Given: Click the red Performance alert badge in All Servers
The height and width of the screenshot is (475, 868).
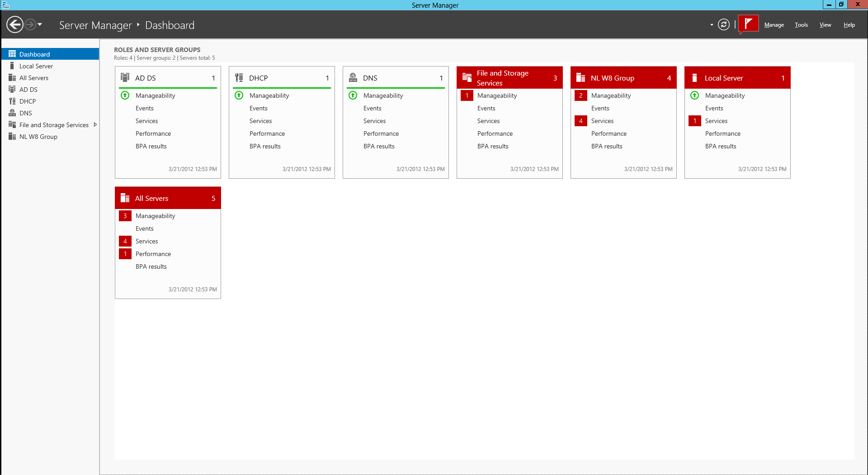Looking at the screenshot, I should point(125,254).
